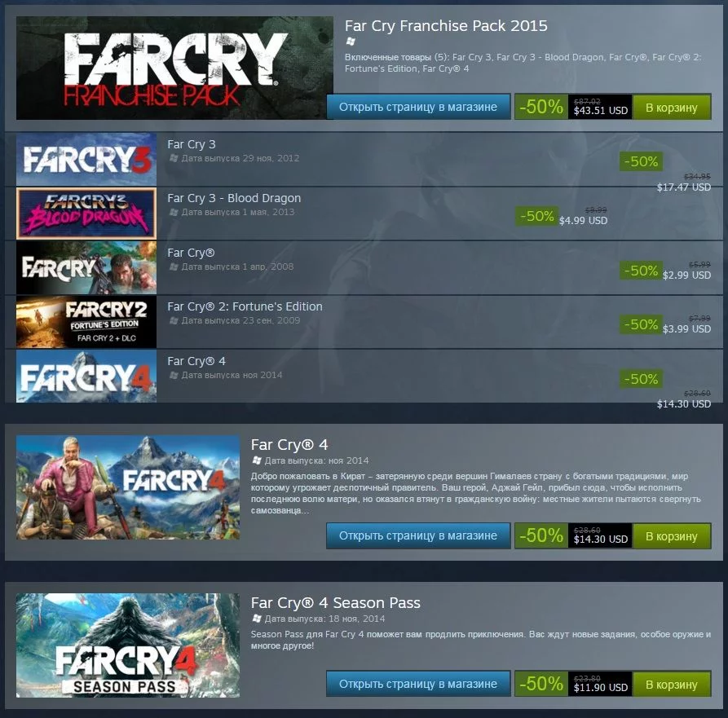Add Far Cry® 4 to cart
Image resolution: width=728 pixels, height=718 pixels.
point(672,536)
